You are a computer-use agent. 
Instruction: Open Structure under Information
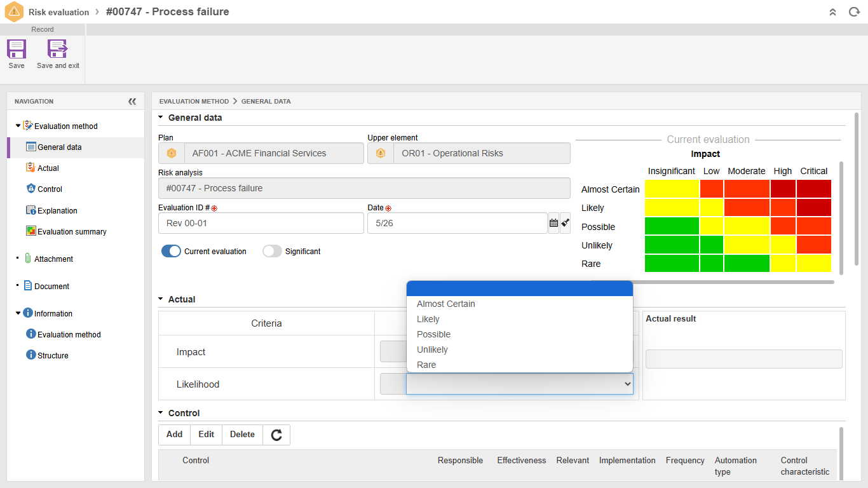click(x=53, y=355)
